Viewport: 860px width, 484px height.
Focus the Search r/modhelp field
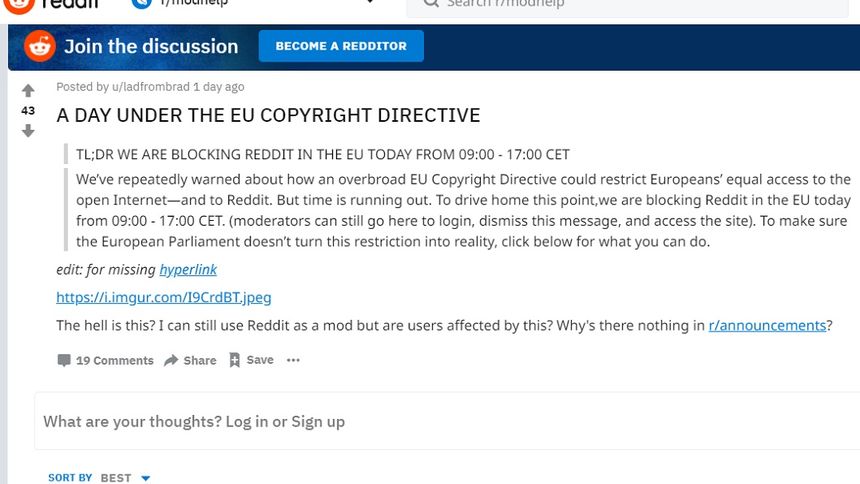[627, 5]
